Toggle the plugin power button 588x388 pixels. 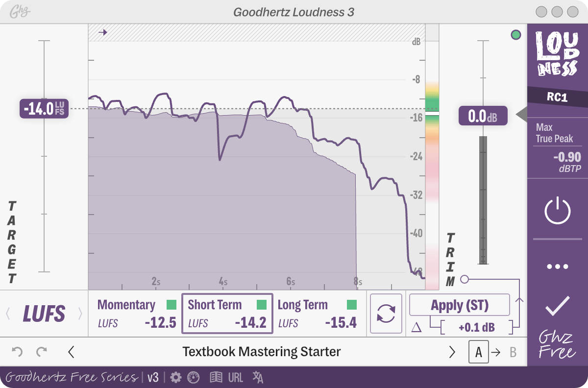[558, 211]
